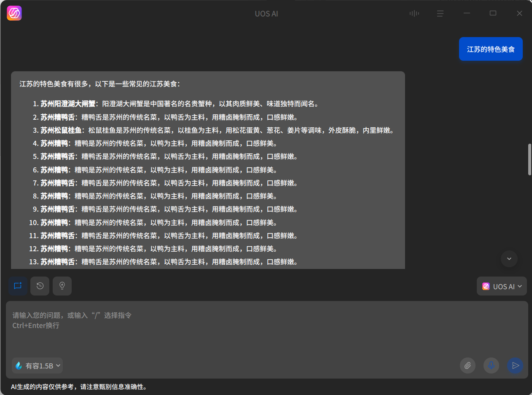
Task: Click the user message bubble 江苏的特色美食
Action: click(x=491, y=49)
